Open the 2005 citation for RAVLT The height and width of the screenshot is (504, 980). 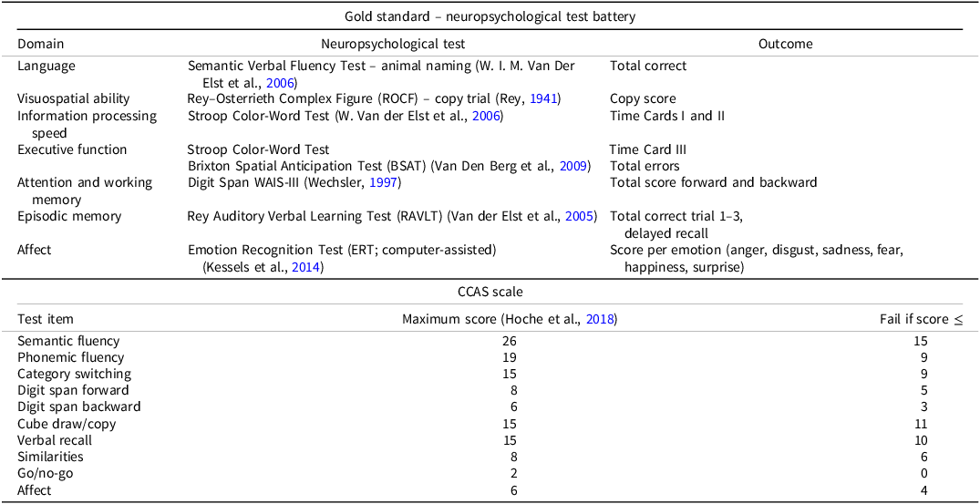pos(582,216)
